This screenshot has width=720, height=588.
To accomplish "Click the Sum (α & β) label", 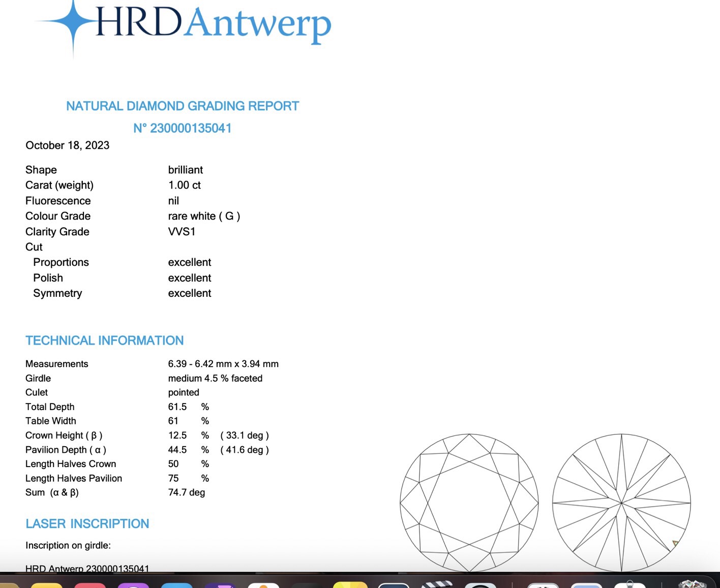I will [52, 492].
